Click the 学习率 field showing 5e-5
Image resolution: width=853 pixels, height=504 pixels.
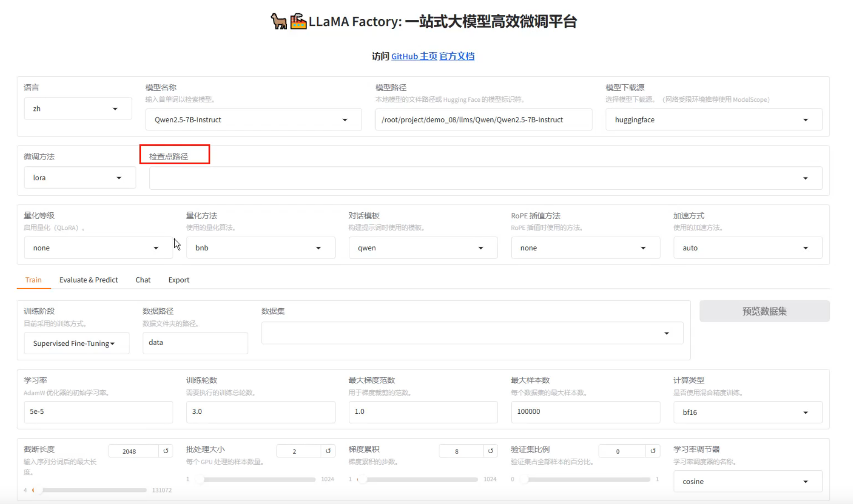(x=98, y=412)
